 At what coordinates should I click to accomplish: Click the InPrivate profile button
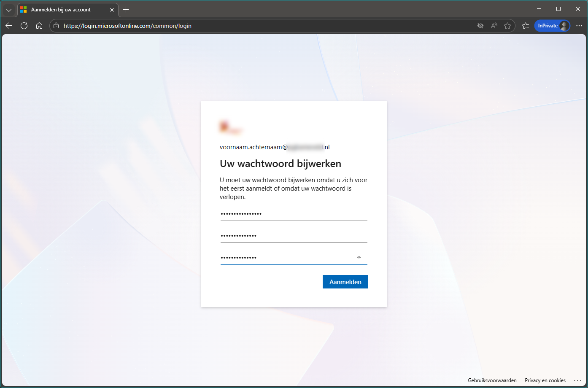(x=552, y=26)
